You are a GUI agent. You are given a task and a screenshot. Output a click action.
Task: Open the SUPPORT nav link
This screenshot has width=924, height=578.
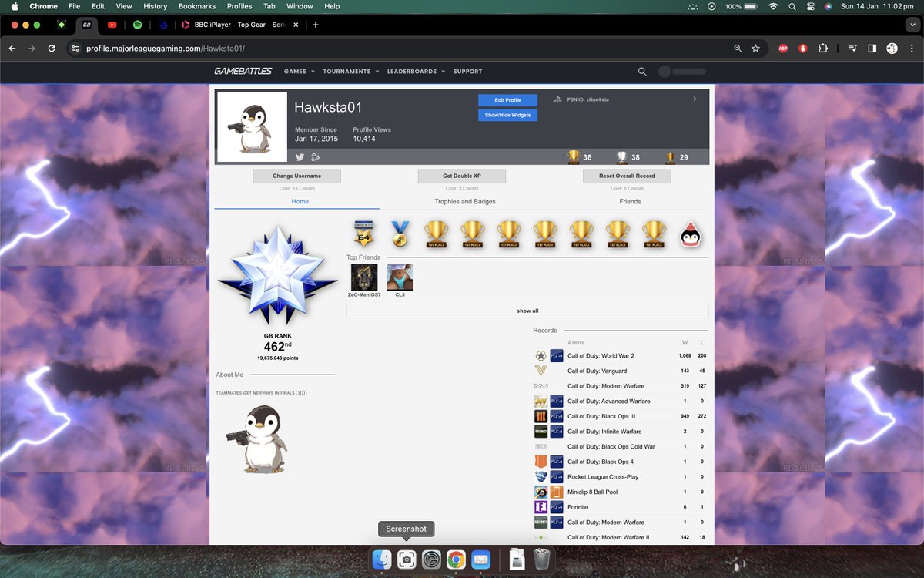tap(467, 72)
